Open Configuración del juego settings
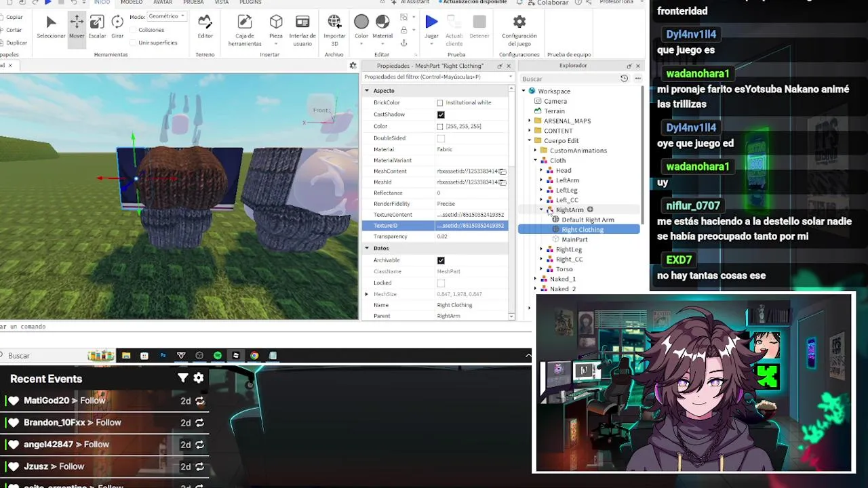The height and width of the screenshot is (488, 868). [x=519, y=30]
